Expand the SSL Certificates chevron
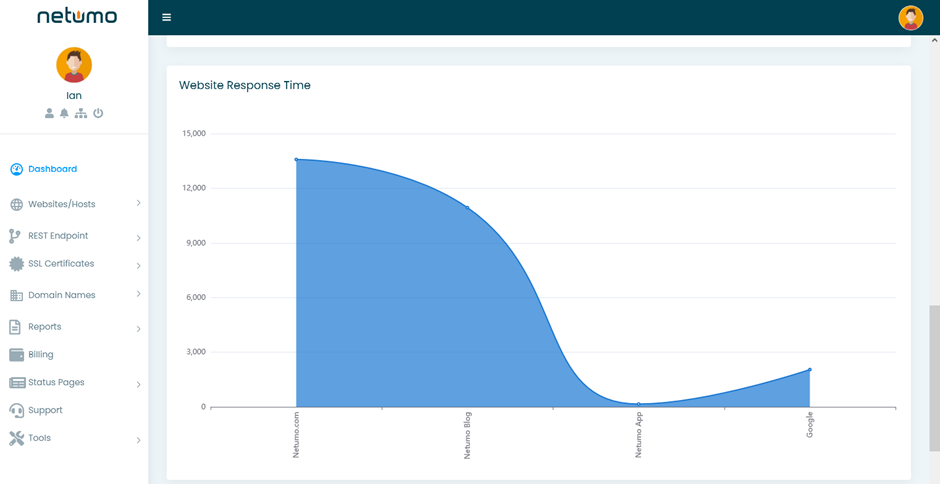This screenshot has height=484, width=940. coord(138,266)
